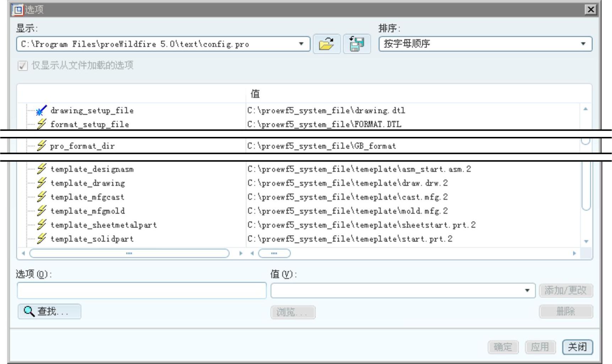Click the save configuration copy icon
Screen dimensions: 612x364
357,44
